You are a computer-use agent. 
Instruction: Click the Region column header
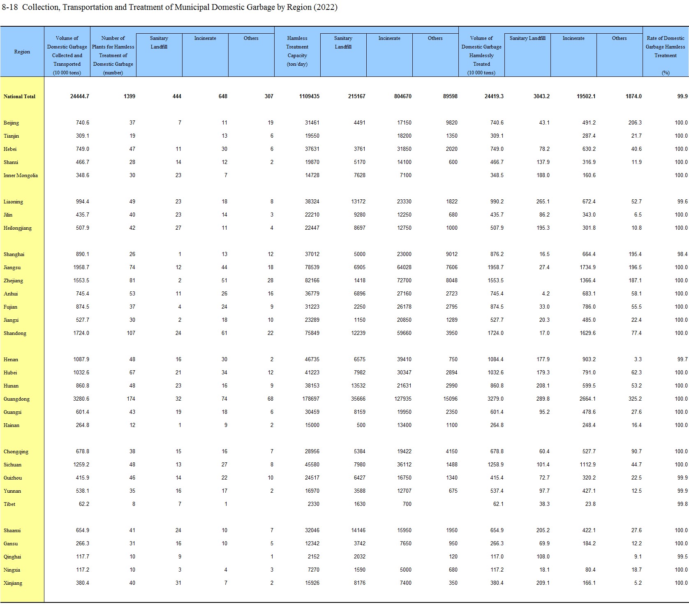[22, 52]
